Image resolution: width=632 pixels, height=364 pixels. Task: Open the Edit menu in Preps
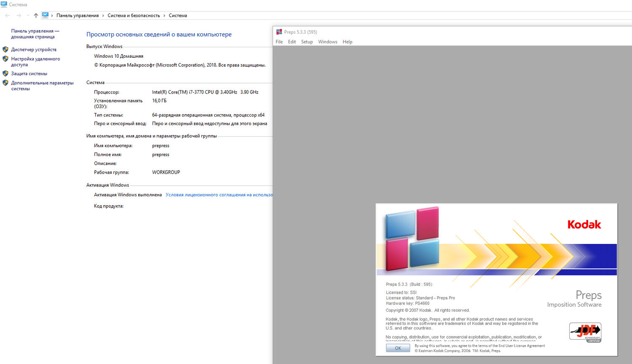click(x=292, y=42)
